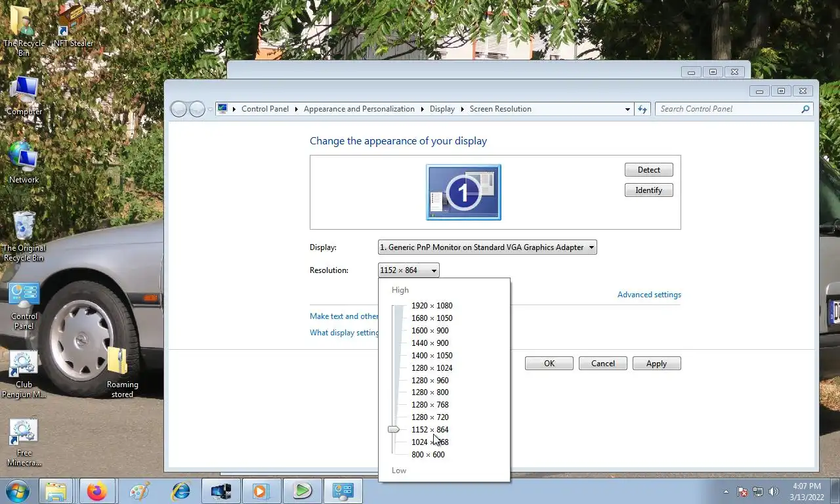Expand the root arrow before Control Panel breadcrumb
The height and width of the screenshot is (504, 840).
coord(234,109)
